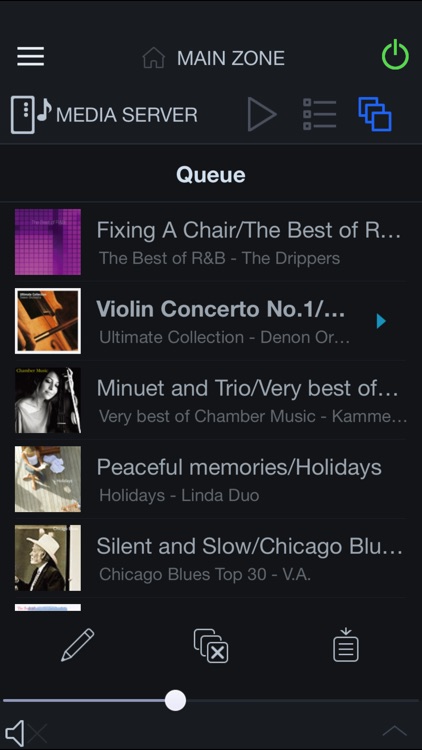
Task: Toggle the green power button
Action: (x=395, y=55)
